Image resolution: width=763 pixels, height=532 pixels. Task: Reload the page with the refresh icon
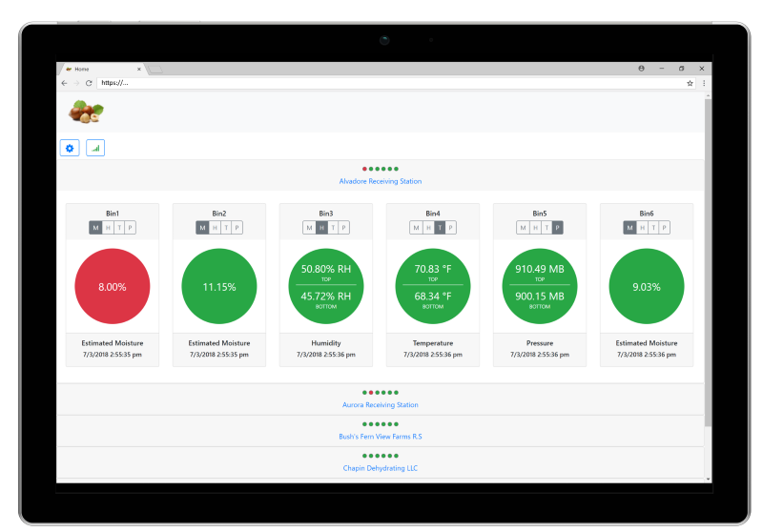pyautogui.click(x=89, y=83)
